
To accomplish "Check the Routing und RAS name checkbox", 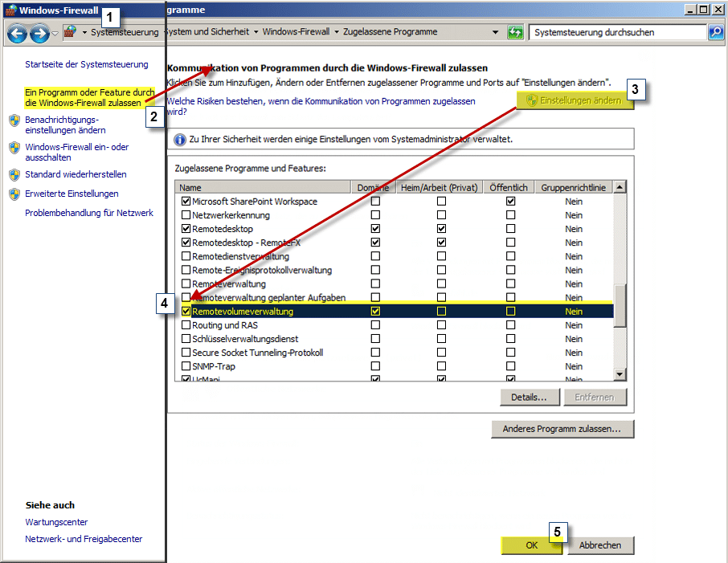I will click(186, 325).
